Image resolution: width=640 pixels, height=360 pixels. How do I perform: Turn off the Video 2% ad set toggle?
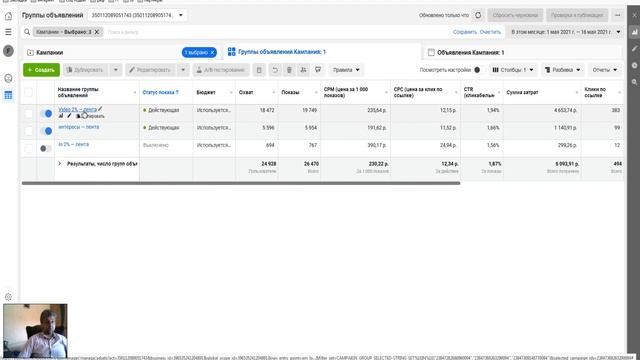click(x=46, y=113)
